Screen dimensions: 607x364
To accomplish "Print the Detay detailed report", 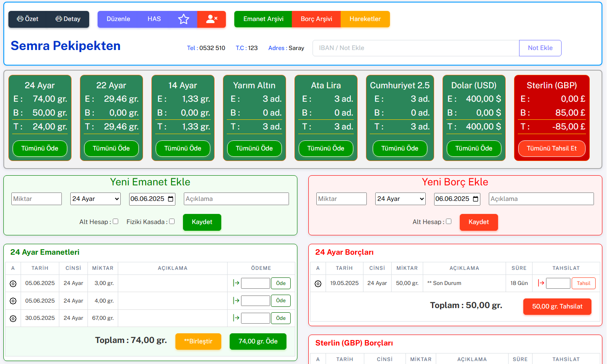I will point(68,19).
